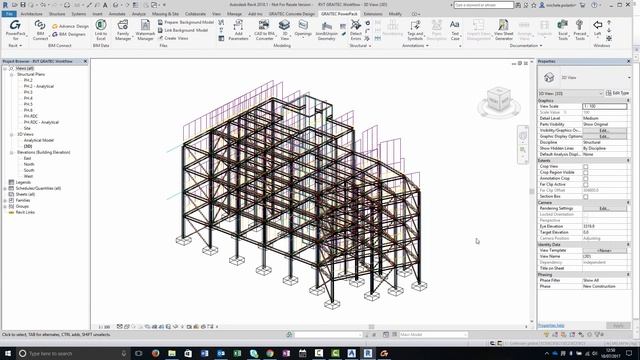Toggle the Annotation Crop checkbox
The image size is (640, 360).
pyautogui.click(x=585, y=178)
